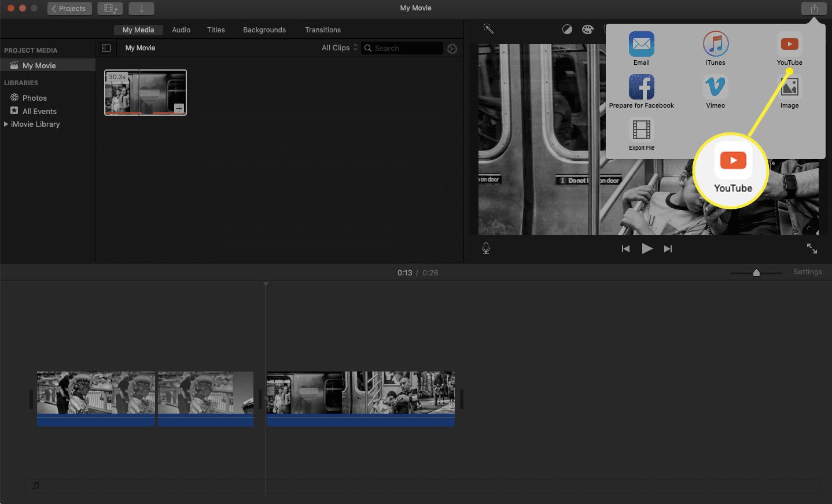The width and height of the screenshot is (832, 504).
Task: Click the playhead marker at timeline top
Action: 266,284
